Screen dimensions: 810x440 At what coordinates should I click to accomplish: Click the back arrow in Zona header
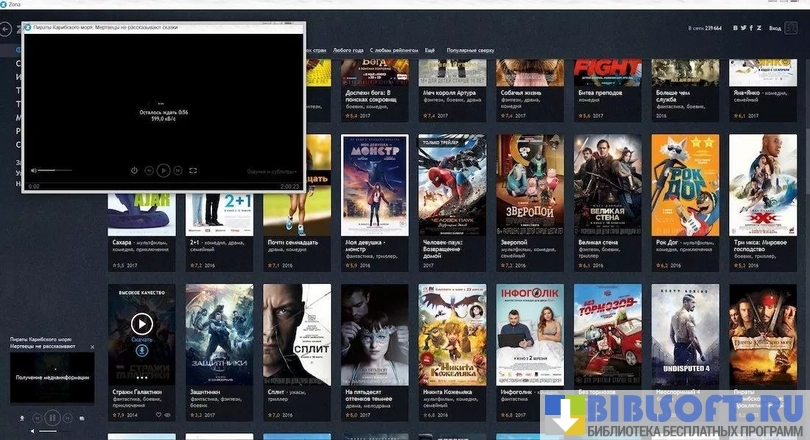[x=6, y=30]
